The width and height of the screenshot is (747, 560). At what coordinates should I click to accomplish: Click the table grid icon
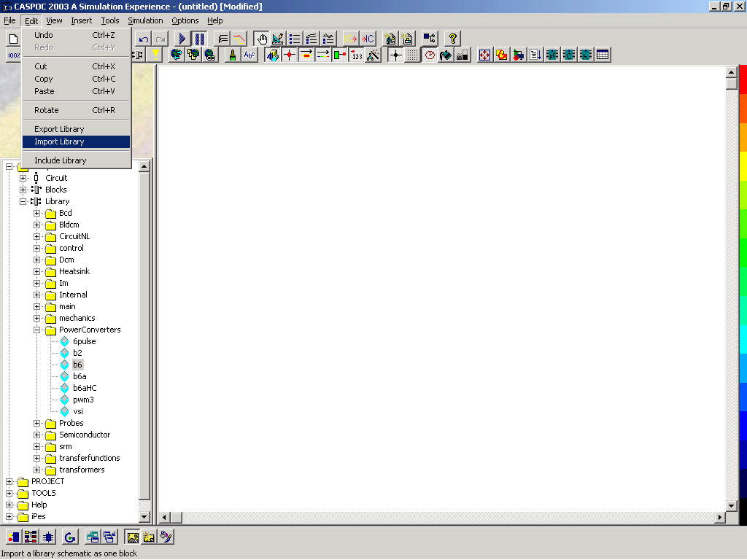pos(603,55)
